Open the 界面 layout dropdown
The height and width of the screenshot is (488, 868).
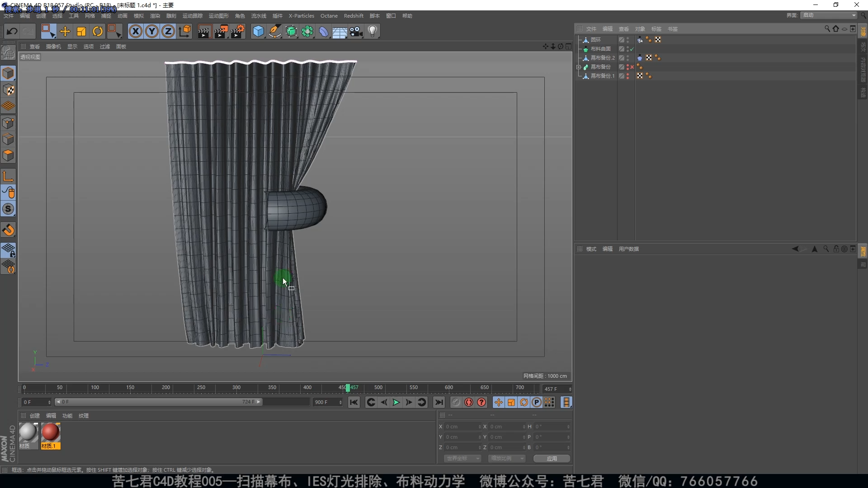[829, 15]
